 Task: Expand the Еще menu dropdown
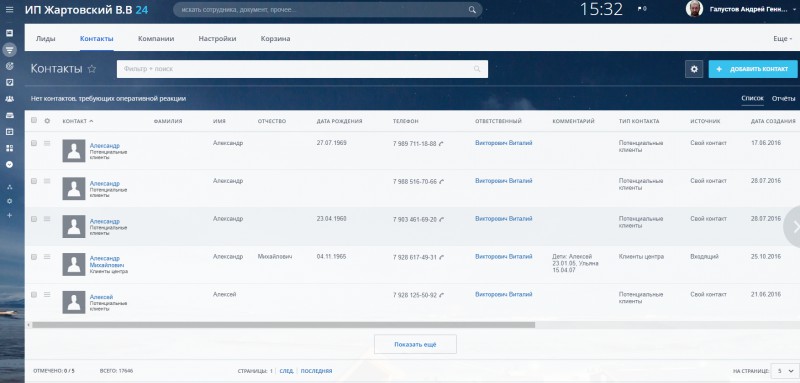click(783, 39)
